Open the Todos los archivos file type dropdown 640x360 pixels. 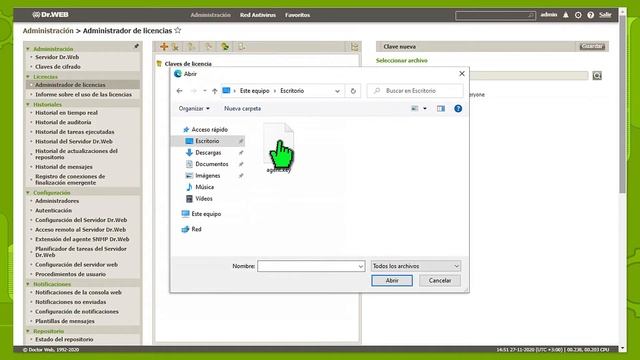click(x=416, y=266)
